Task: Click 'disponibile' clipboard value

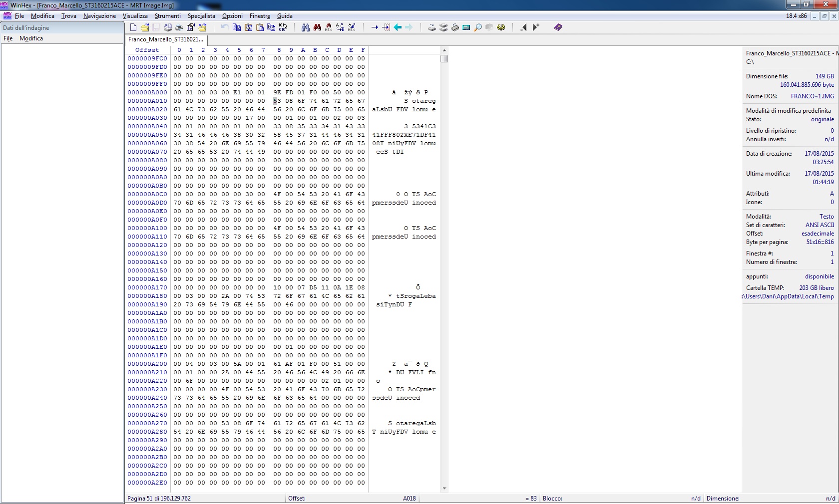Action: tap(820, 276)
